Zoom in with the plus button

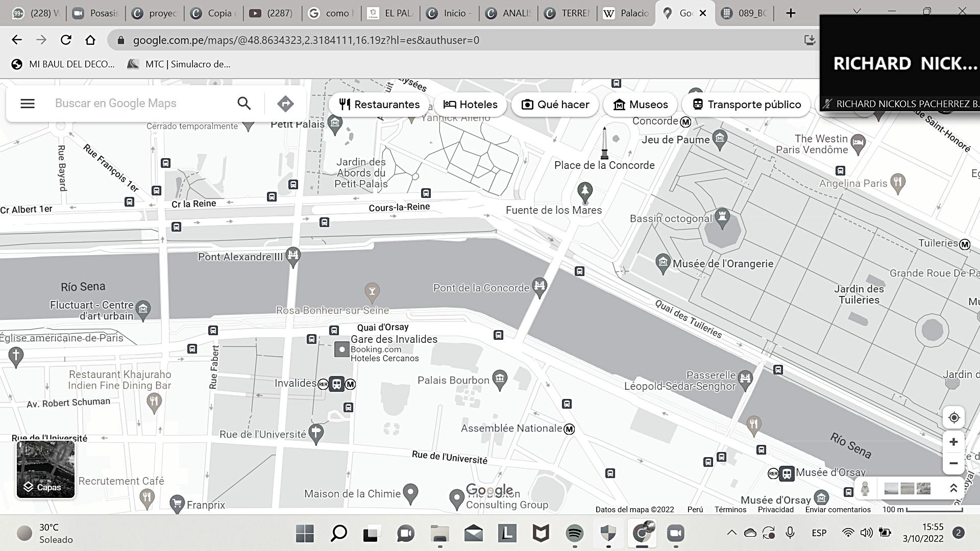tap(953, 442)
